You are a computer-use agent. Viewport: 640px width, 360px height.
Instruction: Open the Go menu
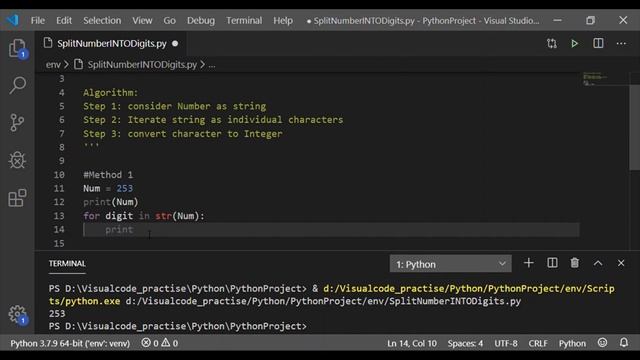[x=169, y=20]
